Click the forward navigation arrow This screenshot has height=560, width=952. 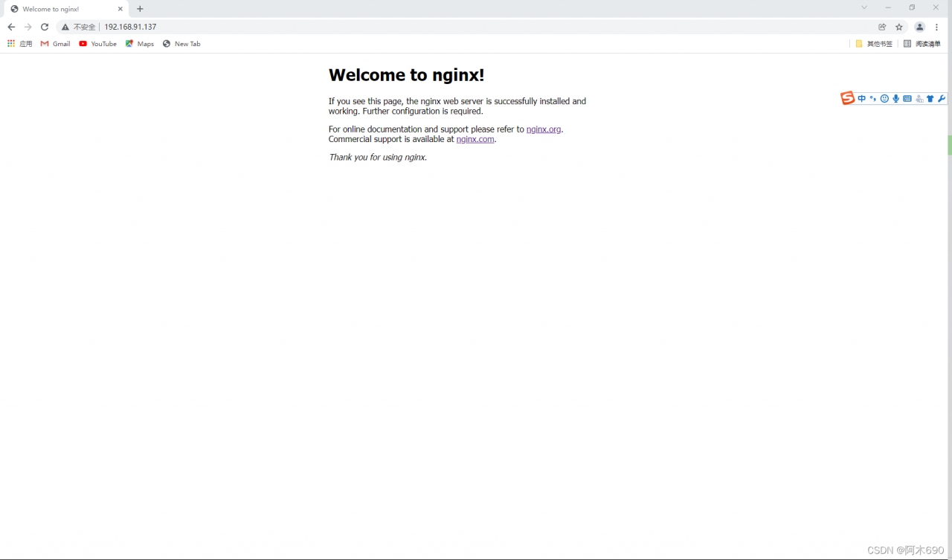28,27
